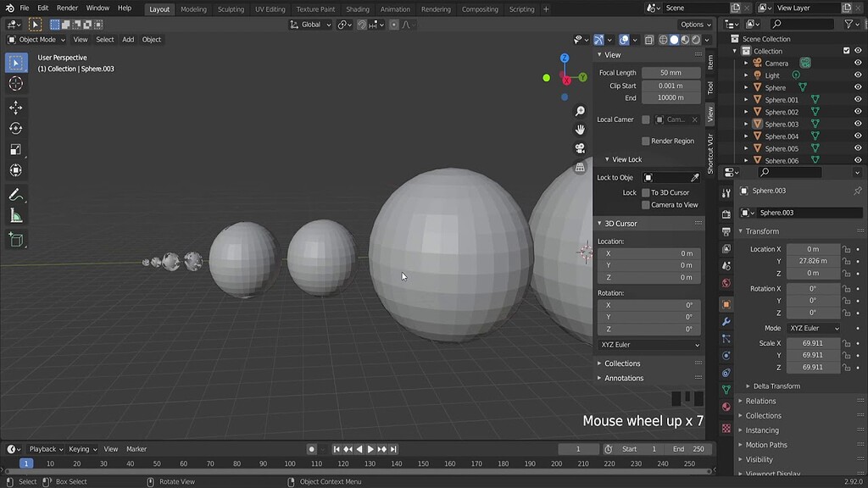Click the Options button in the header
The height and width of the screenshot is (488, 868).
click(x=693, y=24)
